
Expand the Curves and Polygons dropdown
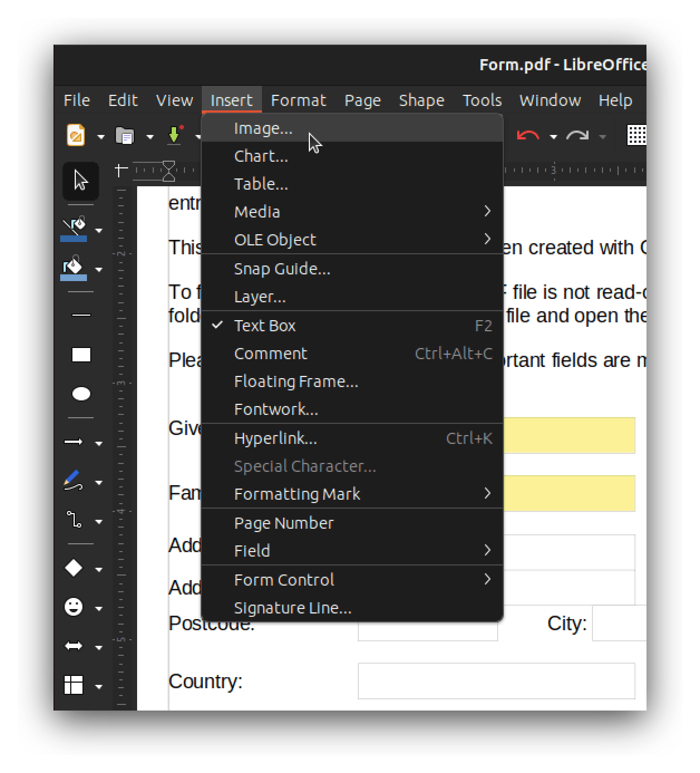click(x=99, y=482)
